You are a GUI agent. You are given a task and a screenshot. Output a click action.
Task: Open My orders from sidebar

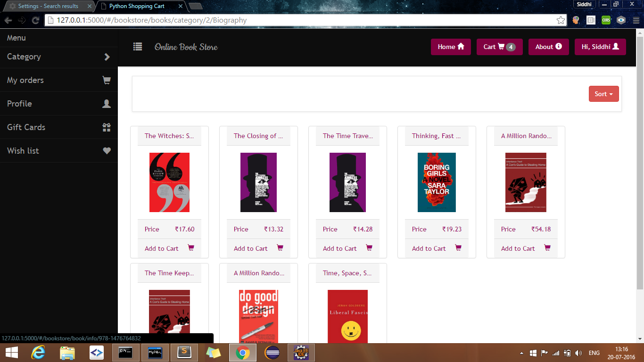(59, 80)
